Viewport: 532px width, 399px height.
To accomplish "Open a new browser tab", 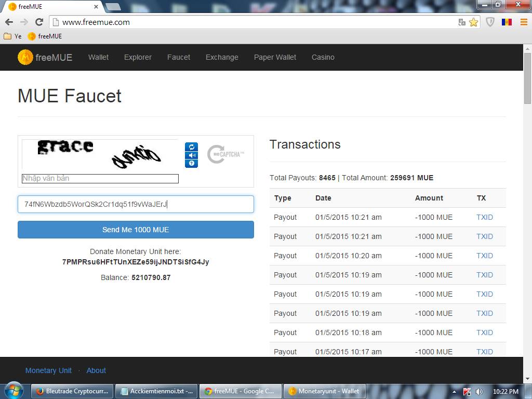I will tap(113, 7).
